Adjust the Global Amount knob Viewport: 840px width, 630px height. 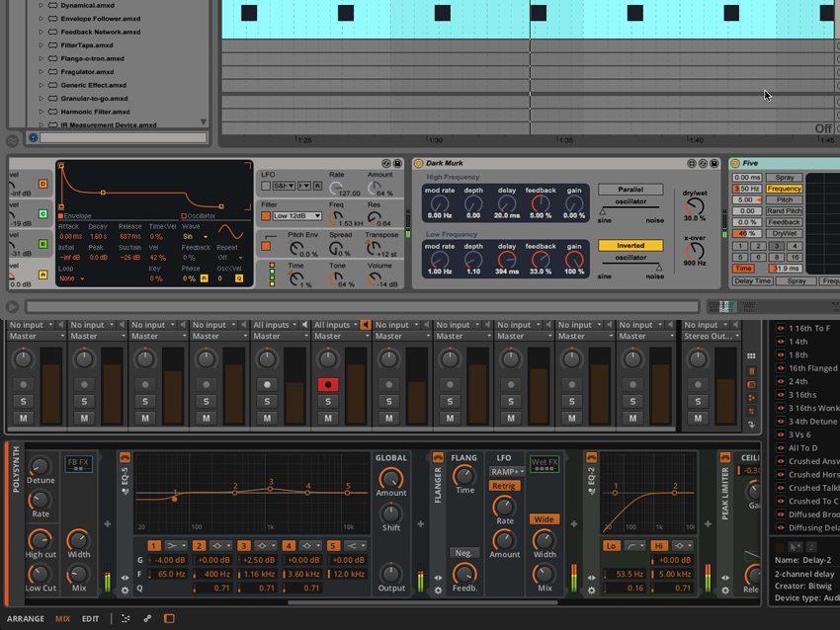click(390, 478)
